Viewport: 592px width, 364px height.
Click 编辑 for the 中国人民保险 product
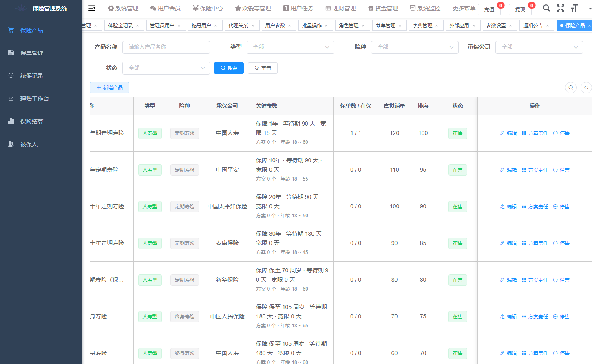coord(508,317)
